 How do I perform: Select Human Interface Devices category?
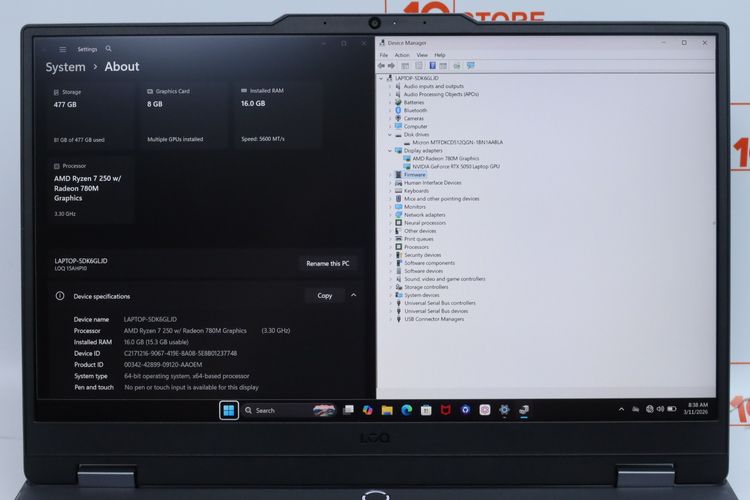[432, 183]
